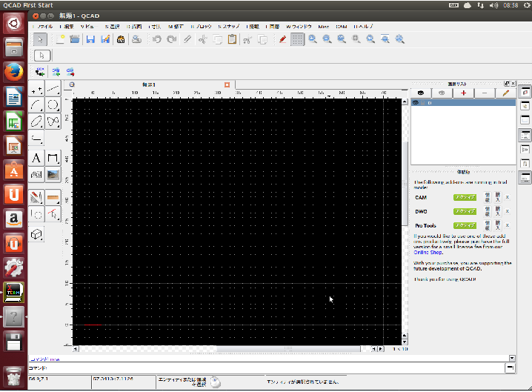Select the Spline drawing tool
Viewport: 532px width, 392px height.
point(53,122)
